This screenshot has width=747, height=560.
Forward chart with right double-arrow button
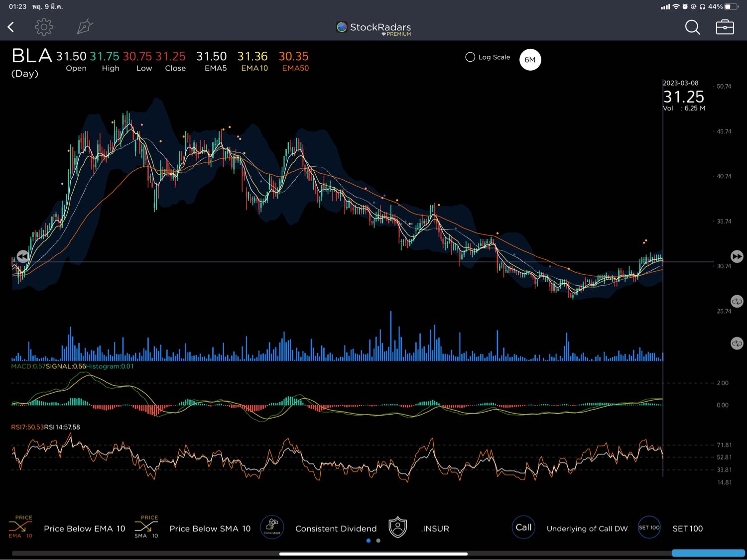(x=737, y=256)
